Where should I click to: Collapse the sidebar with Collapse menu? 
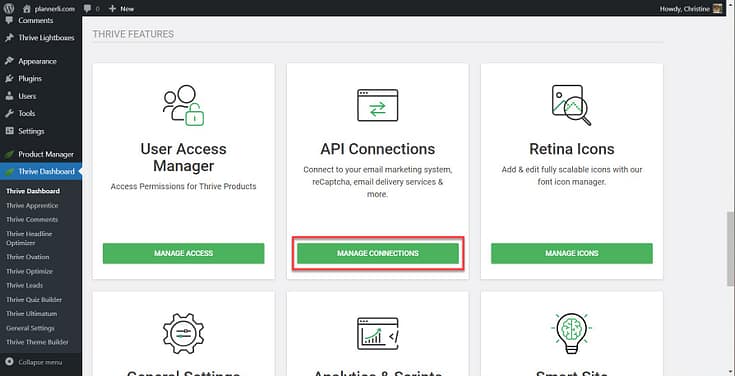(x=34, y=362)
